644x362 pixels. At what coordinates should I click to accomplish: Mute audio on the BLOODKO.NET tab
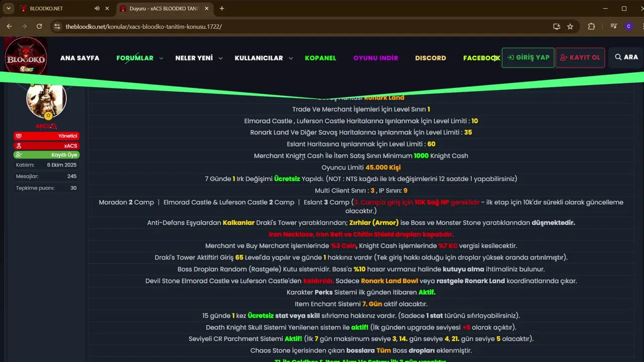(x=97, y=9)
